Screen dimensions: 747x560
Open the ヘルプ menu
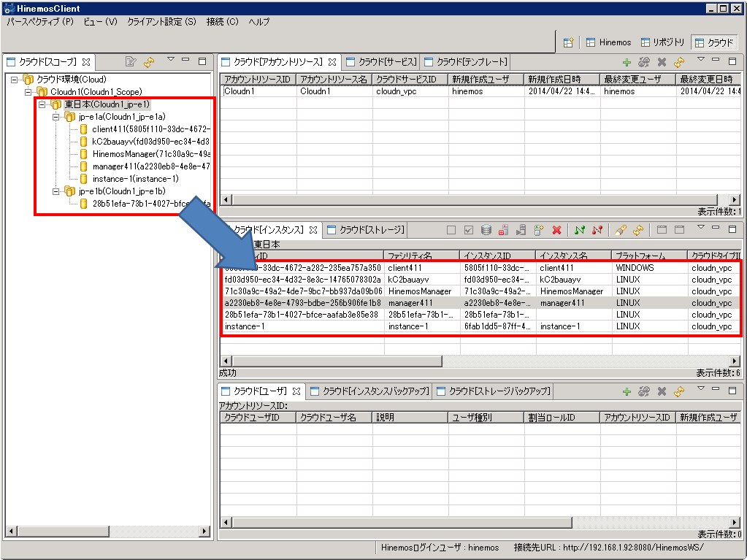(x=258, y=21)
